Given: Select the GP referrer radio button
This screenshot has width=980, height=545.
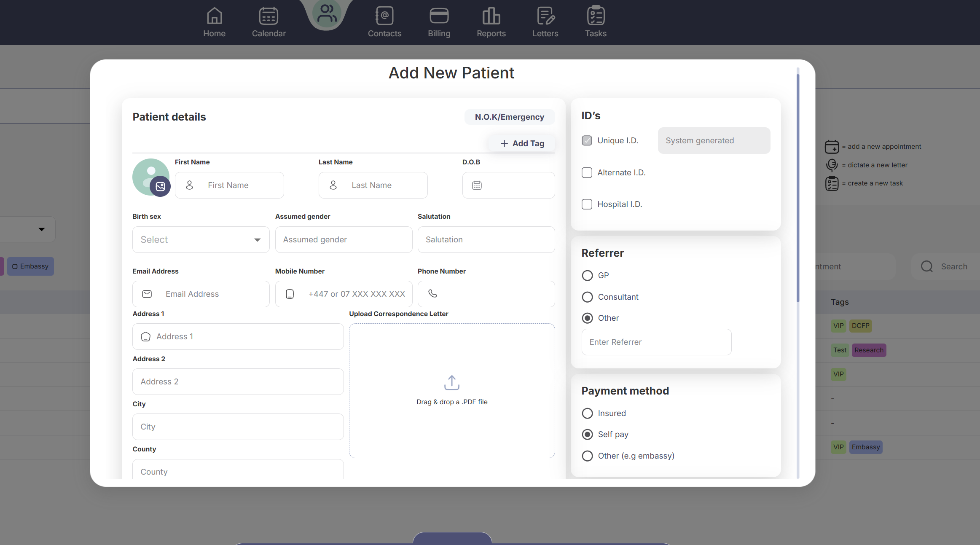Looking at the screenshot, I should pos(587,276).
